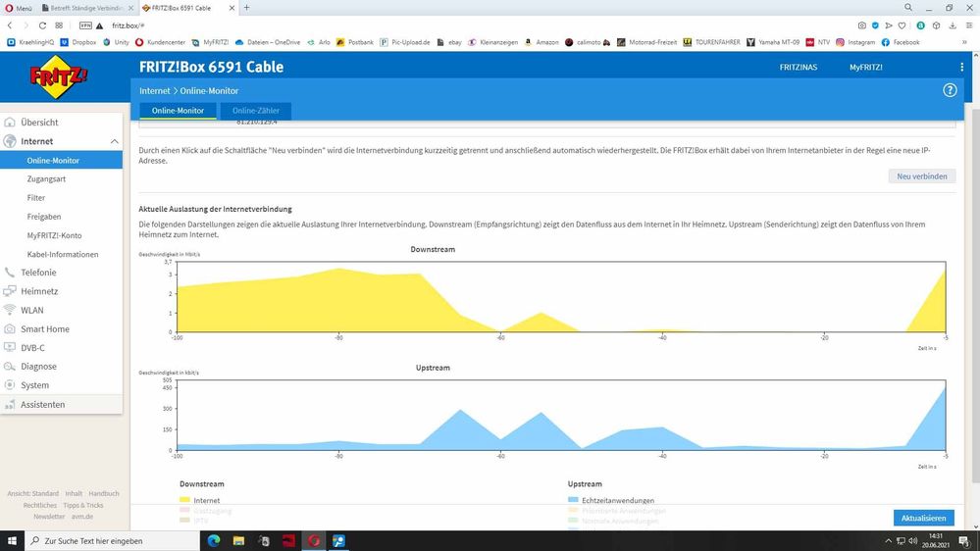
Task: Click the blue Echtzeitanwendungen legend swatch
Action: point(573,500)
